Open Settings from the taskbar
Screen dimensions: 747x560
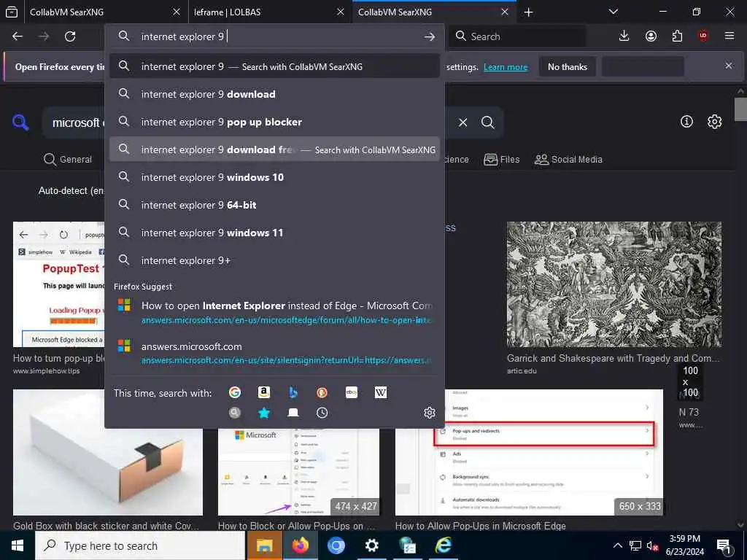click(371, 545)
